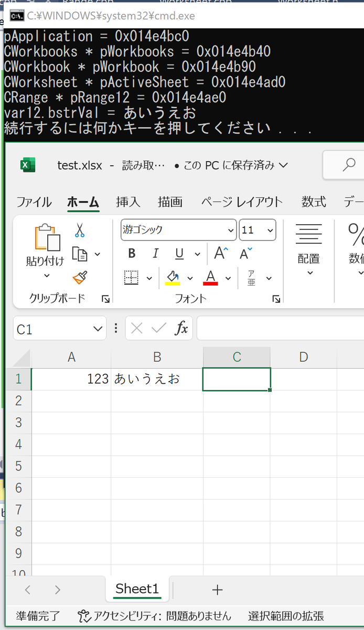Viewport: 364px width, 630px height.
Task: Toggle Italic formatting
Action: (155, 254)
